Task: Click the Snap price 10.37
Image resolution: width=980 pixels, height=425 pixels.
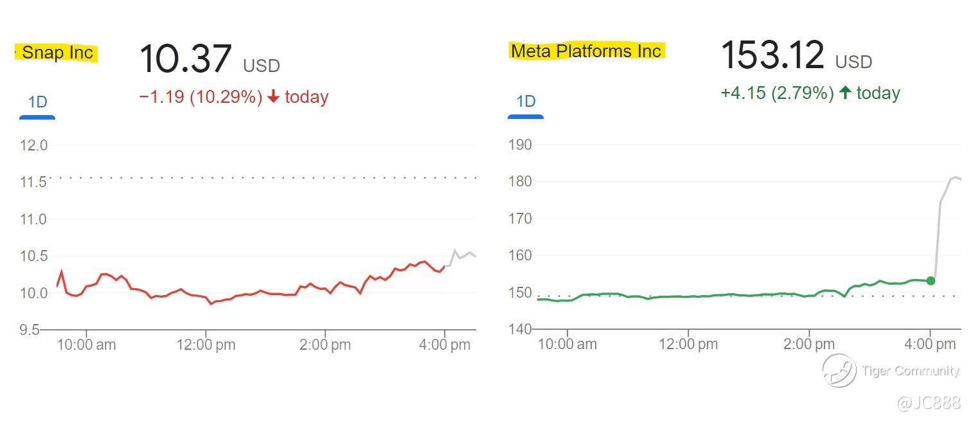Action: (x=184, y=59)
